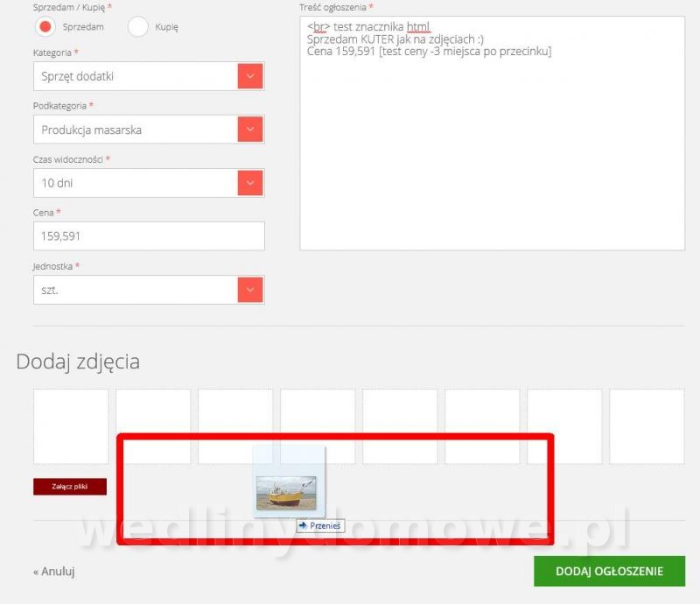700x604 pixels.
Task: Select the Sprzedam radio button
Action: 45,27
